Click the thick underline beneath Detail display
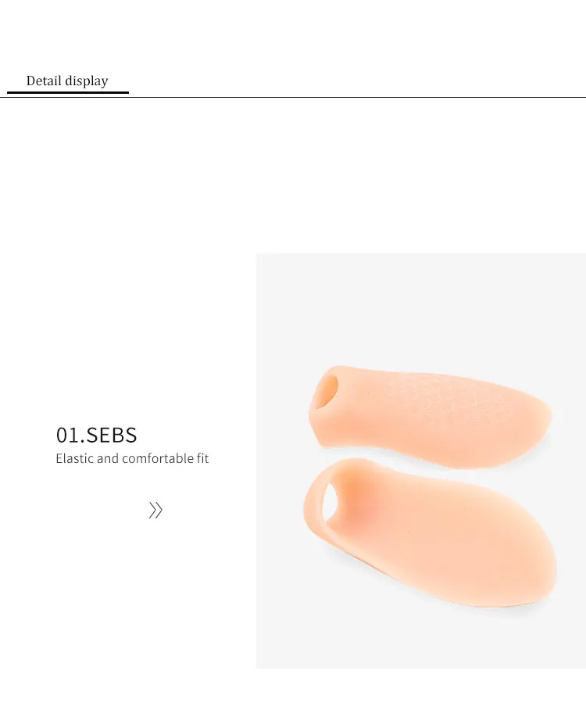The image size is (586, 728). point(68,92)
